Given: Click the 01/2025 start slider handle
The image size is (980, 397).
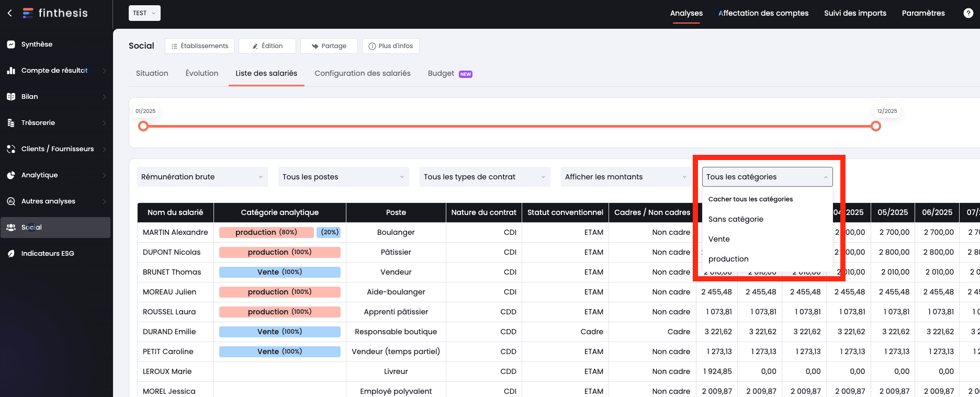Looking at the screenshot, I should (143, 126).
